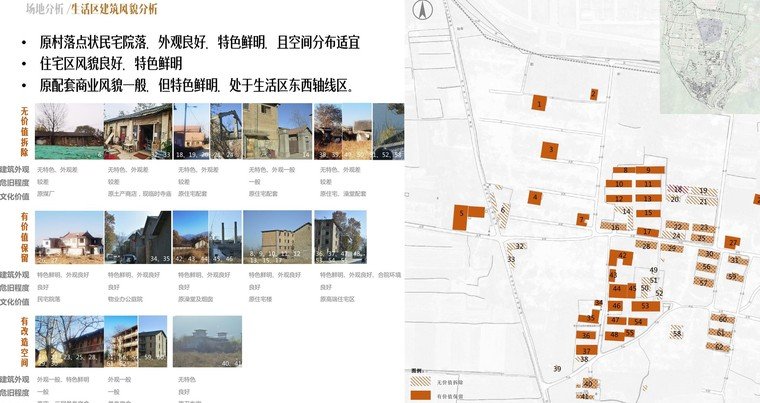Select orange building 1 on the map

pos(538,103)
